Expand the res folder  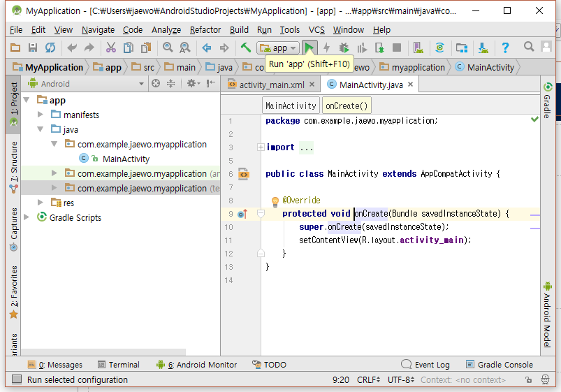click(x=41, y=203)
